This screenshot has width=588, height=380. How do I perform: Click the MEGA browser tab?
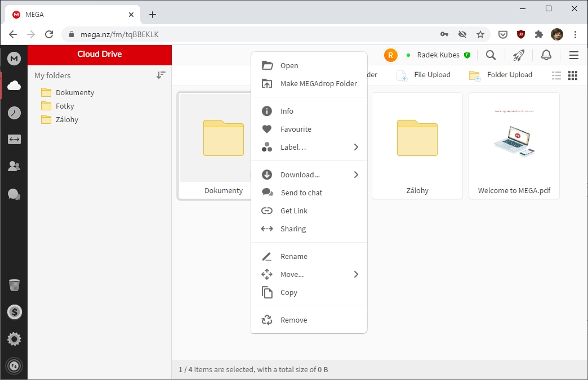pos(73,15)
